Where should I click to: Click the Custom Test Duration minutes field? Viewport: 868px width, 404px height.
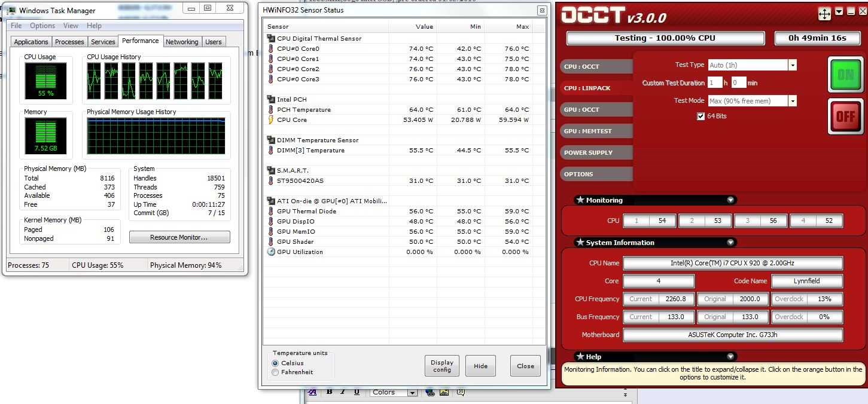click(x=739, y=82)
